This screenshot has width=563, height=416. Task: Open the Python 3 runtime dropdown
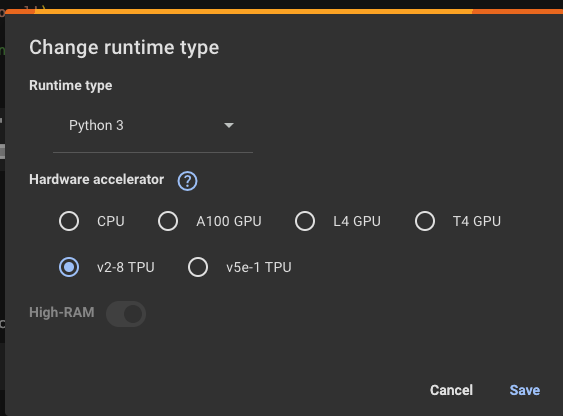tap(153, 126)
